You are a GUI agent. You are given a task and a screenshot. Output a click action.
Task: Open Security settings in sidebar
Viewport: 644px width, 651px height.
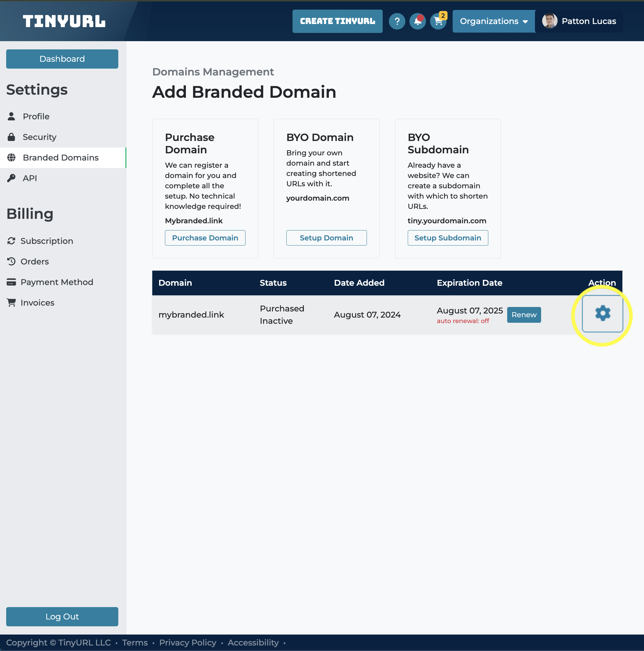click(39, 137)
